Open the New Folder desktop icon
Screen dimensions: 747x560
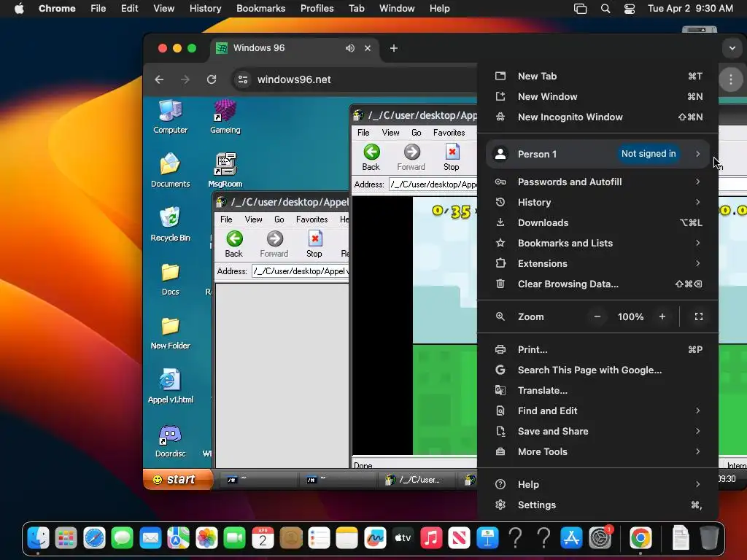click(170, 332)
